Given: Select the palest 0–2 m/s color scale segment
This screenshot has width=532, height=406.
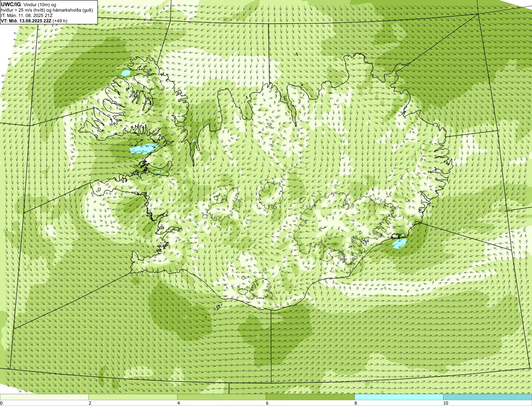Looking at the screenshot, I should coord(44,397).
